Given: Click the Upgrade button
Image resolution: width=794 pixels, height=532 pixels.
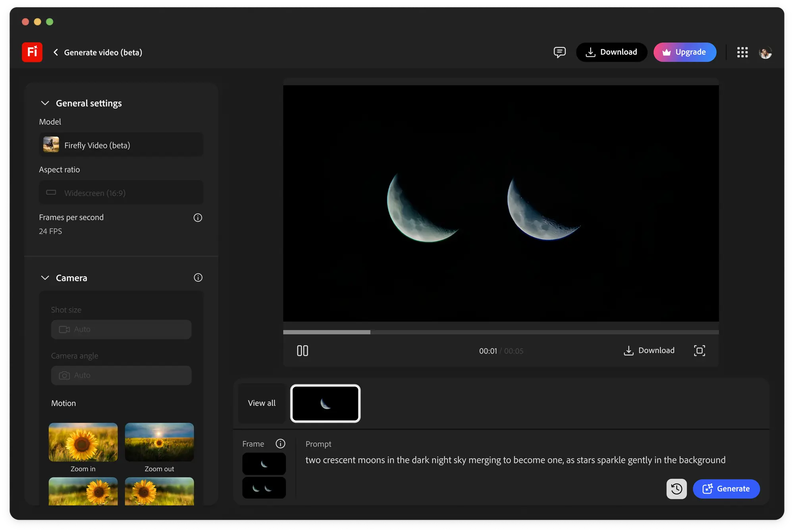Looking at the screenshot, I should [685, 52].
